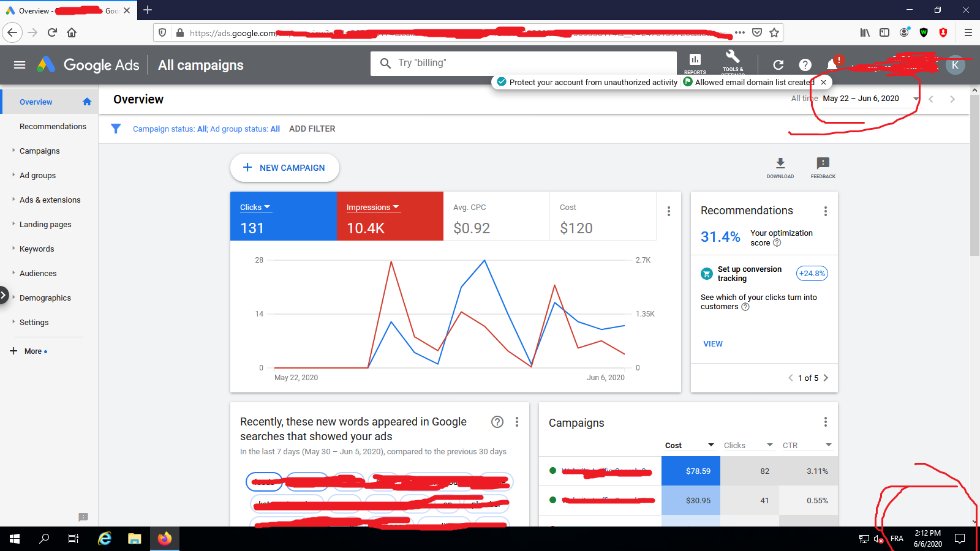Screen dimensions: 980x551
Task: Open Landing pages in the sidebar
Action: [45, 224]
